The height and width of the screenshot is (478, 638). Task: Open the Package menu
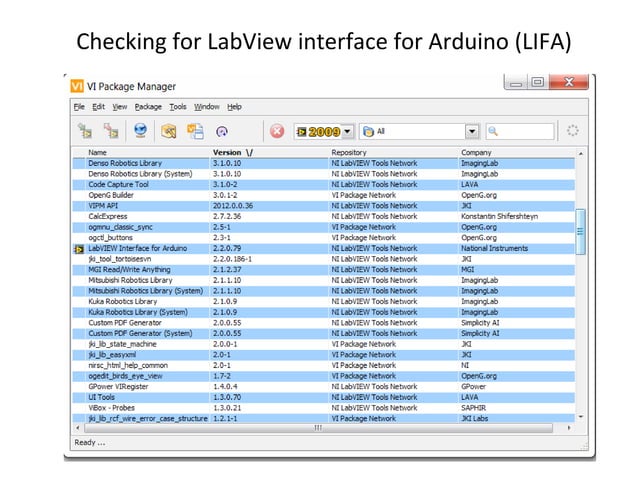(148, 106)
